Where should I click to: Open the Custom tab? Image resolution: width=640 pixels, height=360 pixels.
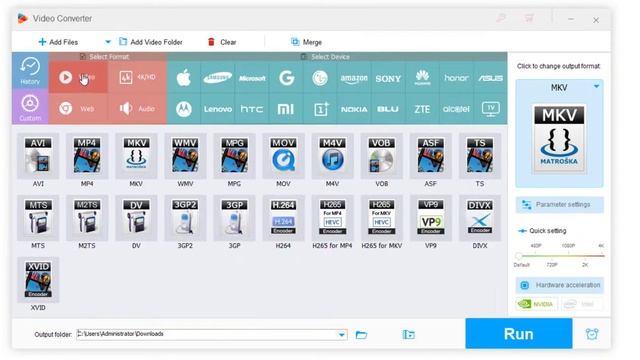(x=30, y=107)
